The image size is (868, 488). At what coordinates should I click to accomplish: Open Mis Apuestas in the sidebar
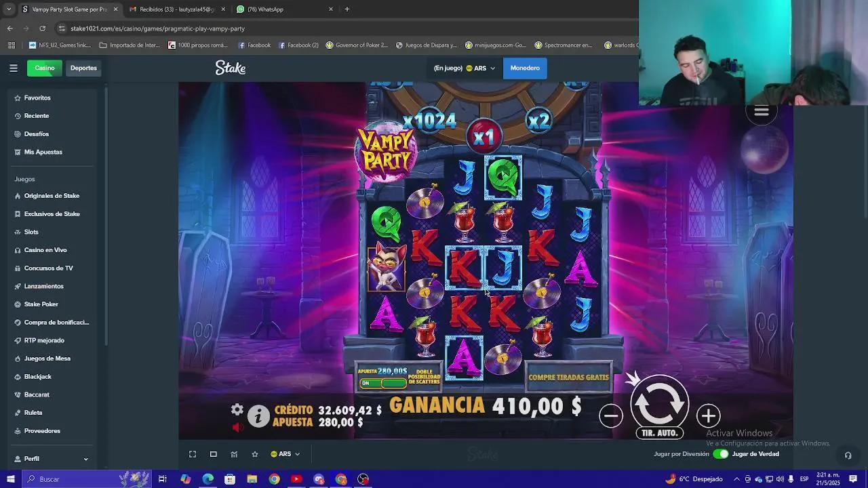coord(43,152)
